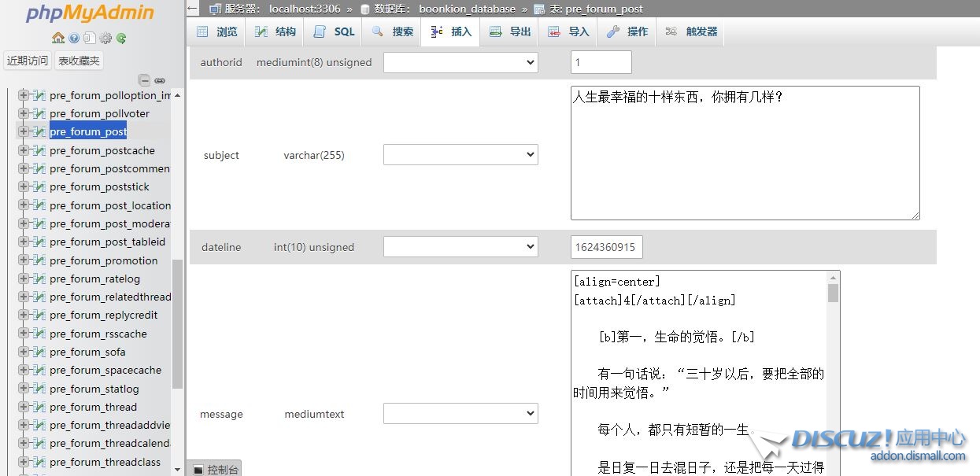This screenshot has width=980, height=476.
Task: Open function dropdown for dateline field
Action: tap(460, 247)
